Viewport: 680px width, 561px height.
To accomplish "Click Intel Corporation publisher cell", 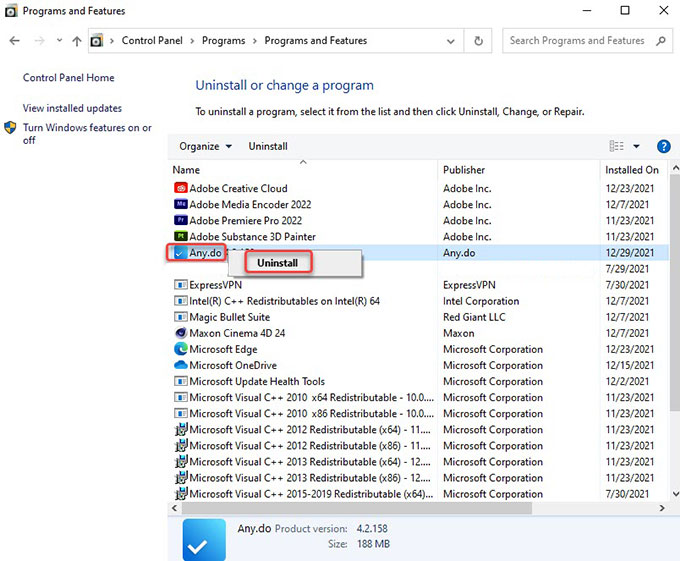I will (x=481, y=301).
